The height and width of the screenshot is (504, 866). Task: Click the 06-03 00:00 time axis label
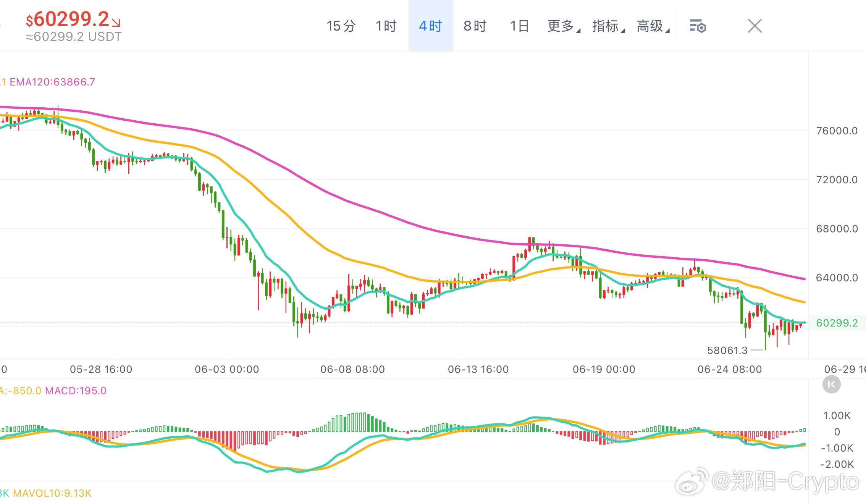227,369
